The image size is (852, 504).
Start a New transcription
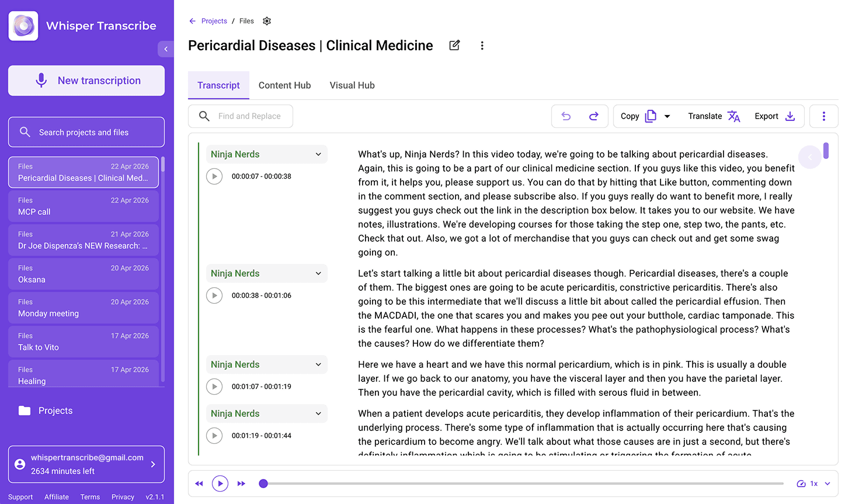point(86,80)
